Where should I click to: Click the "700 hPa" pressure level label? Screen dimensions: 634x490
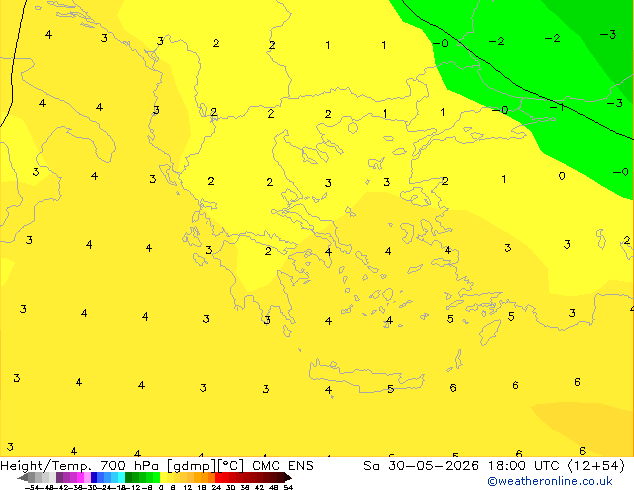tap(129, 466)
